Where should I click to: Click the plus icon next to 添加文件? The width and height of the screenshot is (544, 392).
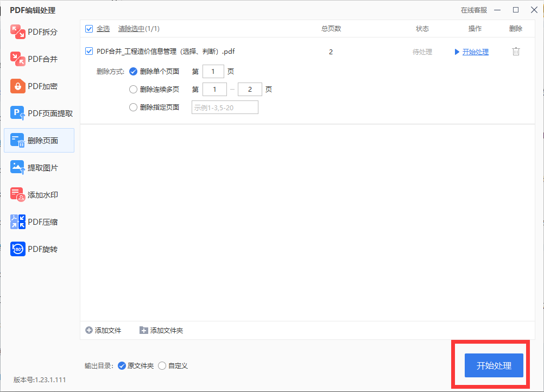89,330
